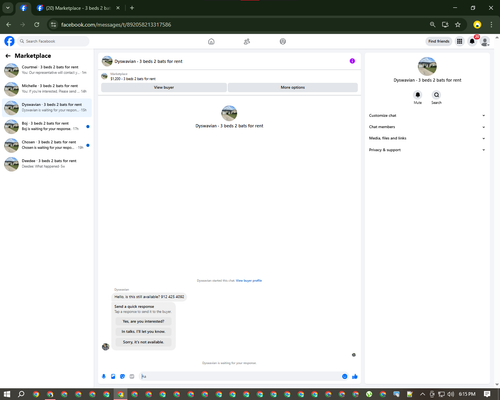
Task: Send quick reply "Sorry, it's not available."
Action: tap(143, 342)
